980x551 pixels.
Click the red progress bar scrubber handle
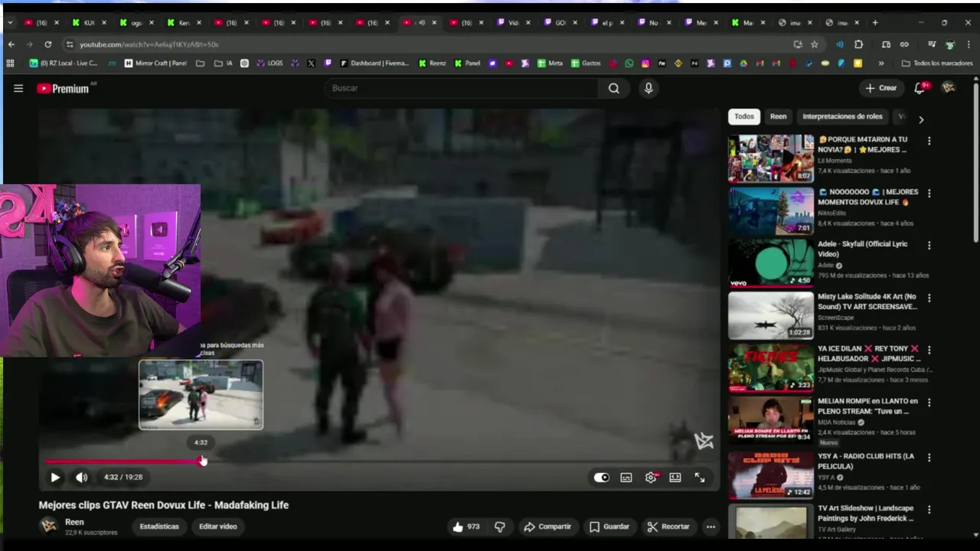coord(203,461)
